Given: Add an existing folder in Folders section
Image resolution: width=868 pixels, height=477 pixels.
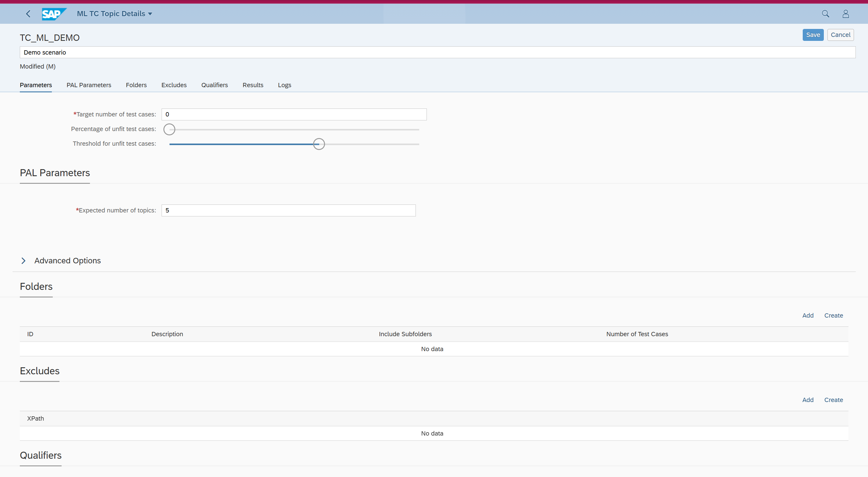Looking at the screenshot, I should click(808, 315).
